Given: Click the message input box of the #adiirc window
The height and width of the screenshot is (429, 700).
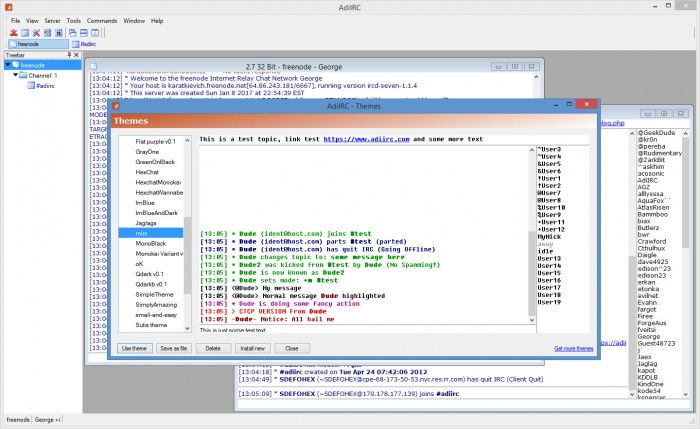Looking at the screenshot, I should (462, 404).
